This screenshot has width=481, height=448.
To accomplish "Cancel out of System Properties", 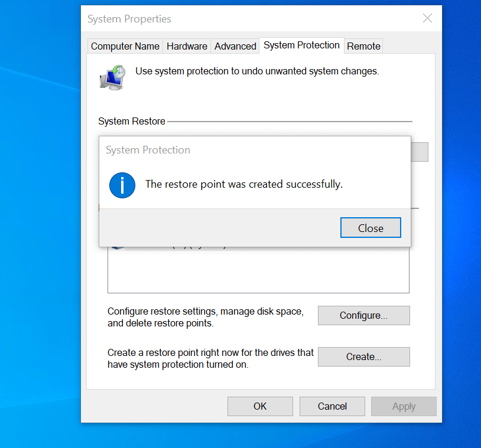I will [332, 406].
